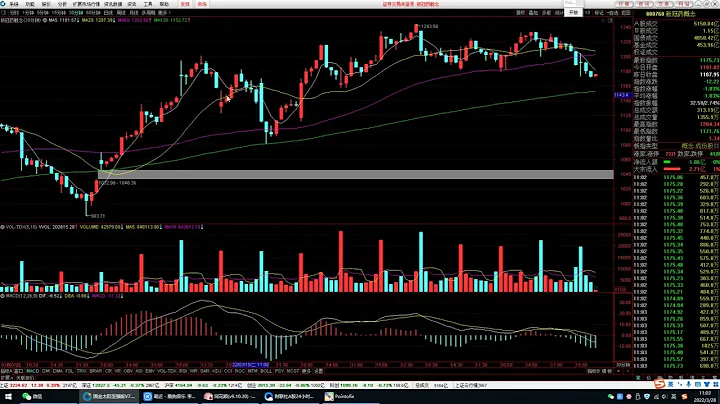Image resolution: width=720 pixels, height=404 pixels.
Task: Switch to 周线 weekly chart
Action: 121,13
